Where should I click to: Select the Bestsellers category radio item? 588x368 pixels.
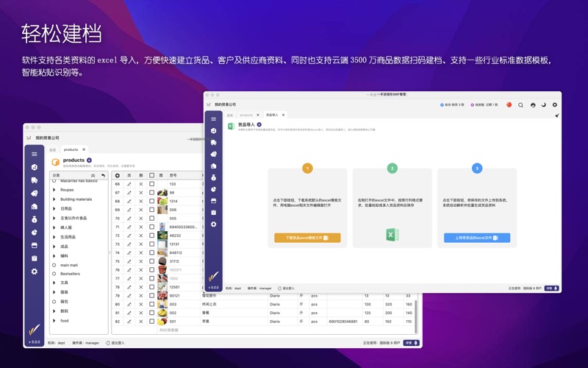pyautogui.click(x=54, y=274)
